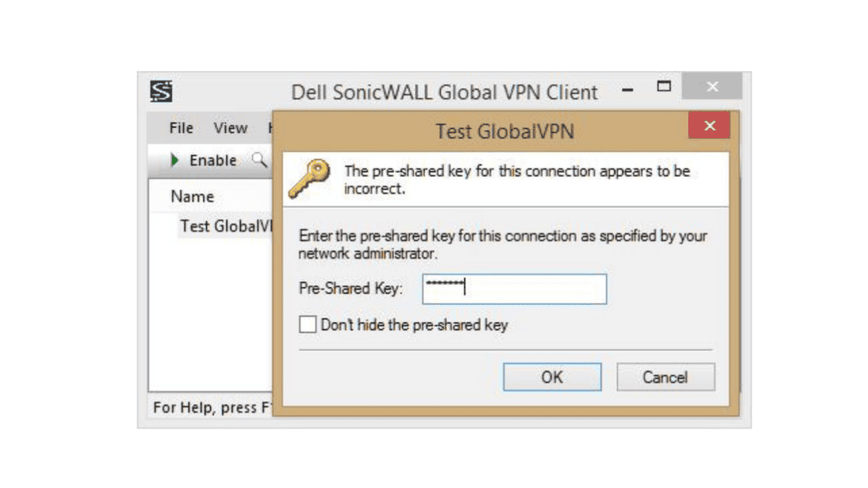Minimize the Dell SonicWALL window

tap(627, 87)
